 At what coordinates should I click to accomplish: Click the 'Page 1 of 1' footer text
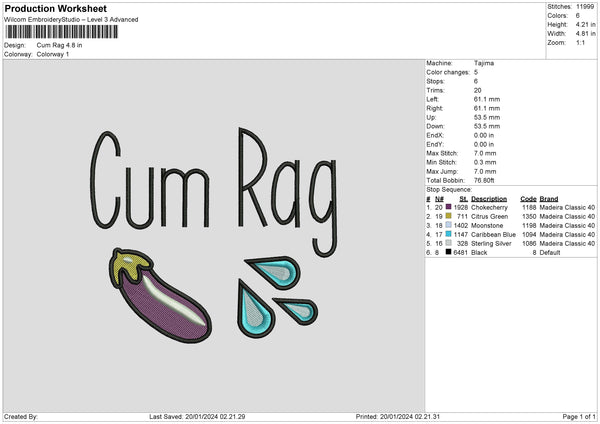579,417
